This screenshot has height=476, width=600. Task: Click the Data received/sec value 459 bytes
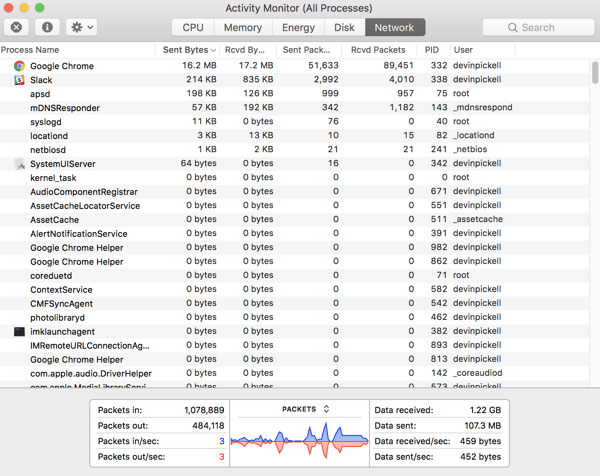click(480, 441)
